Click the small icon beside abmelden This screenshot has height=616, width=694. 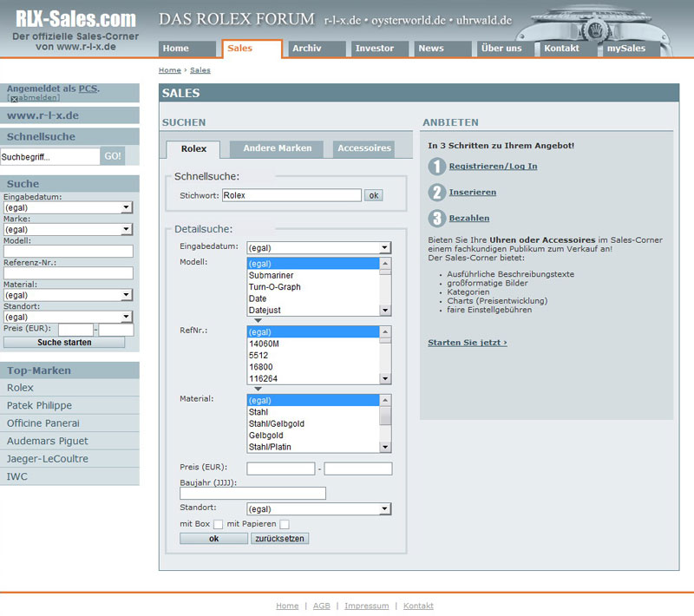pos(14,99)
